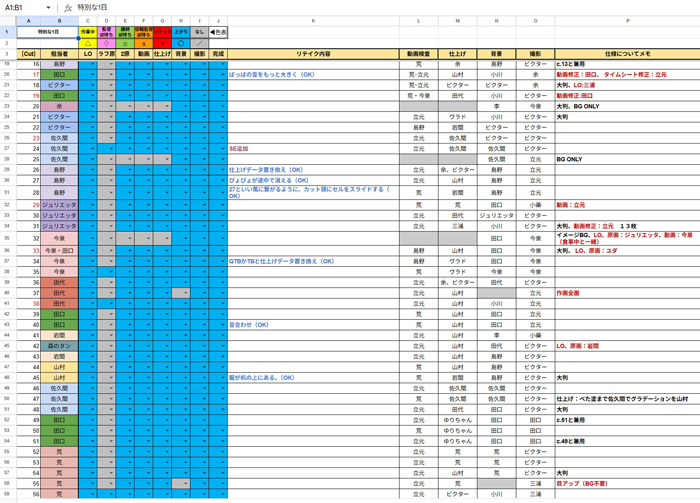Select the orange S symbol cell

[x=144, y=43]
